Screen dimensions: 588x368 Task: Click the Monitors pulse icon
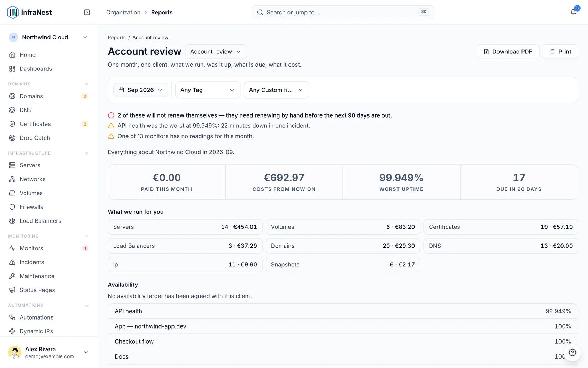point(12,248)
